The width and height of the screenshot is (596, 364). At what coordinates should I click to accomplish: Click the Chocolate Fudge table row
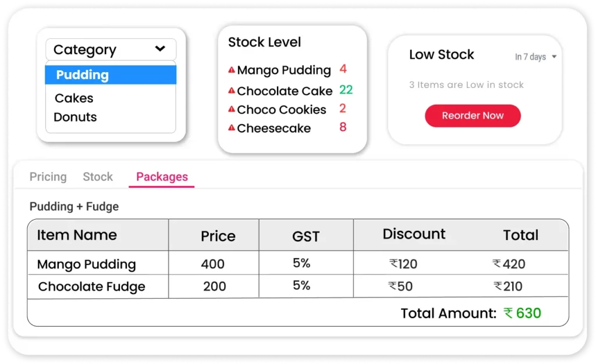click(x=91, y=287)
